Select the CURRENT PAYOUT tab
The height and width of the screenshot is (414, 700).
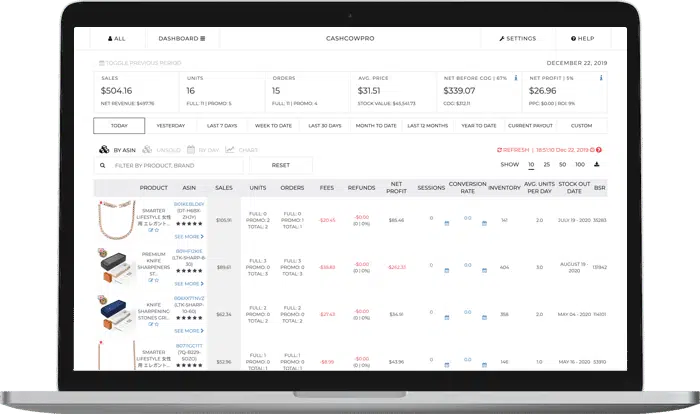[x=530, y=125]
